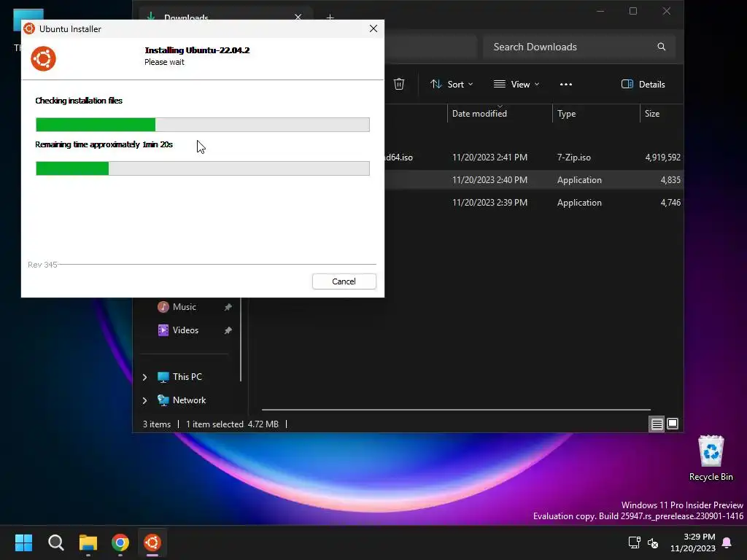Screen dimensions: 747x560
Task: Select the file modified at 2:40 PM
Action: (533, 180)
